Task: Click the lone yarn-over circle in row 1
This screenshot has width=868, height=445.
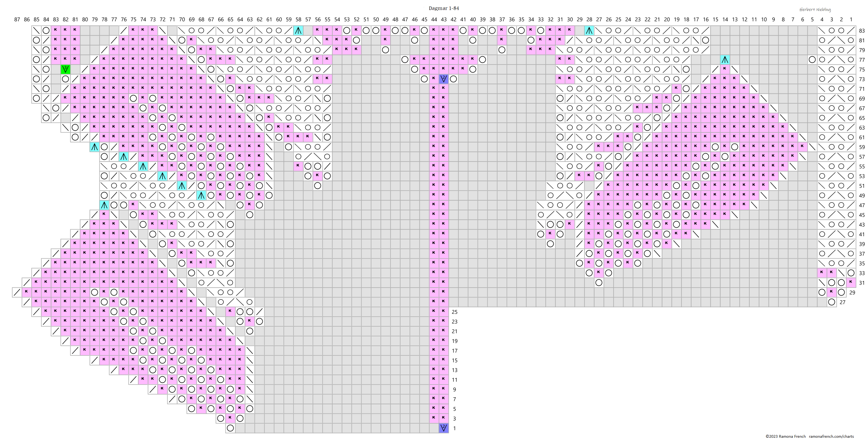Action: 231,428
